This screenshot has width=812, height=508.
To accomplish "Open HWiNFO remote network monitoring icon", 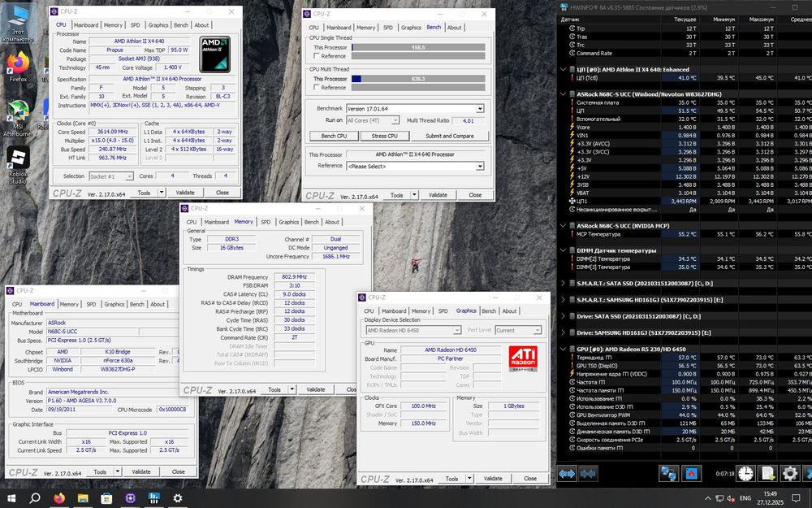I will tap(668, 473).
